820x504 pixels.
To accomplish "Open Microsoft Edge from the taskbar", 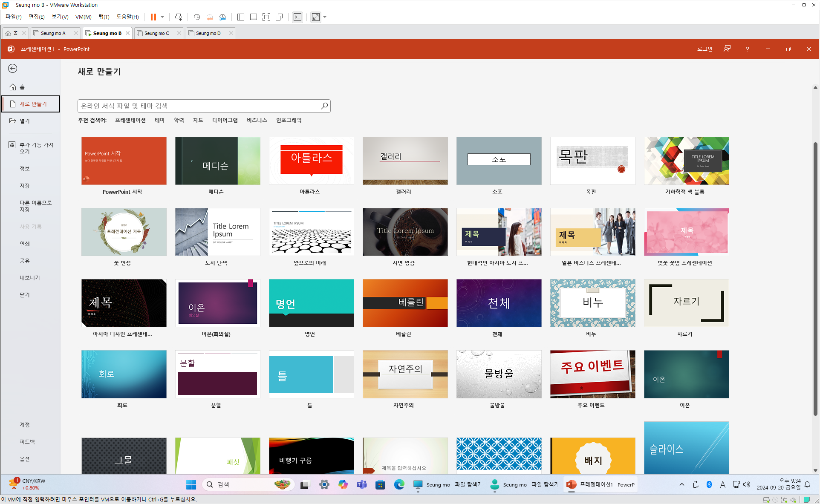I will tap(399, 484).
